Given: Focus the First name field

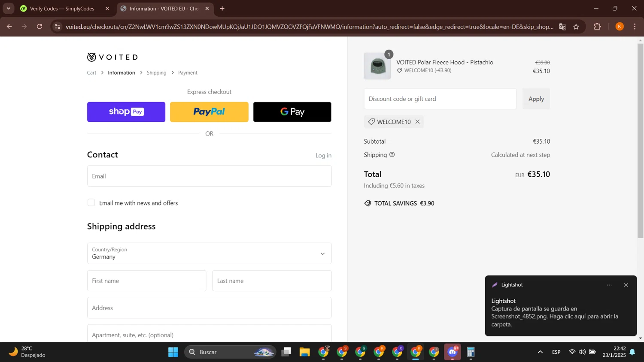Looking at the screenshot, I should 146,281.
